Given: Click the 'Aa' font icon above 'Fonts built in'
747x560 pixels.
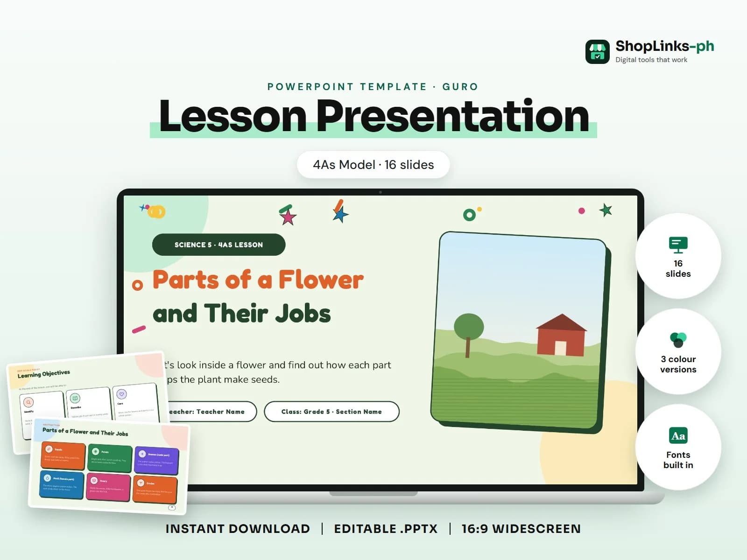Looking at the screenshot, I should coord(678,436).
